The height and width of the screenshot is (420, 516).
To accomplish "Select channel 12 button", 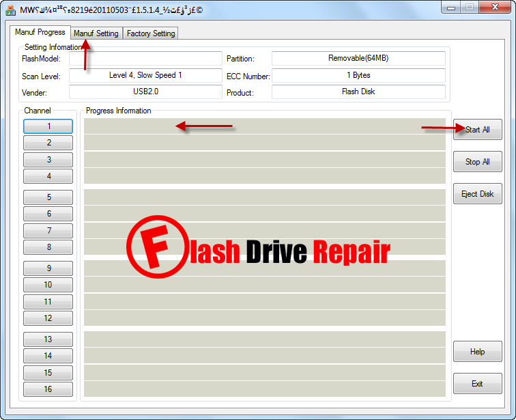I will click(48, 318).
